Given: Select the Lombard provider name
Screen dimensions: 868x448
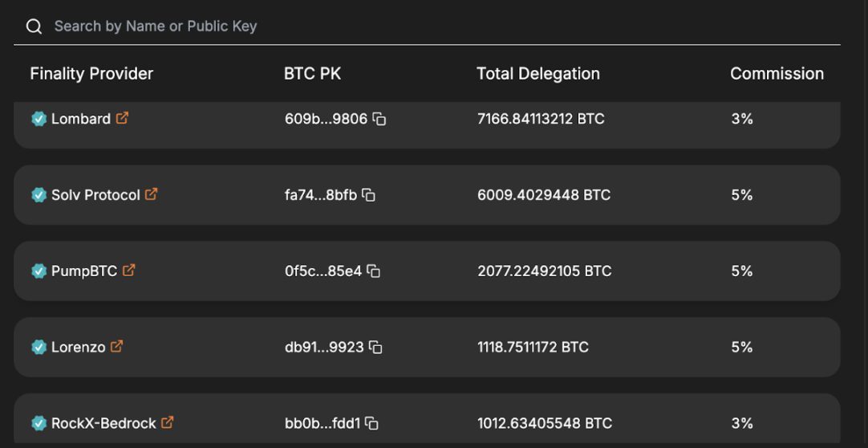Looking at the screenshot, I should tap(80, 119).
